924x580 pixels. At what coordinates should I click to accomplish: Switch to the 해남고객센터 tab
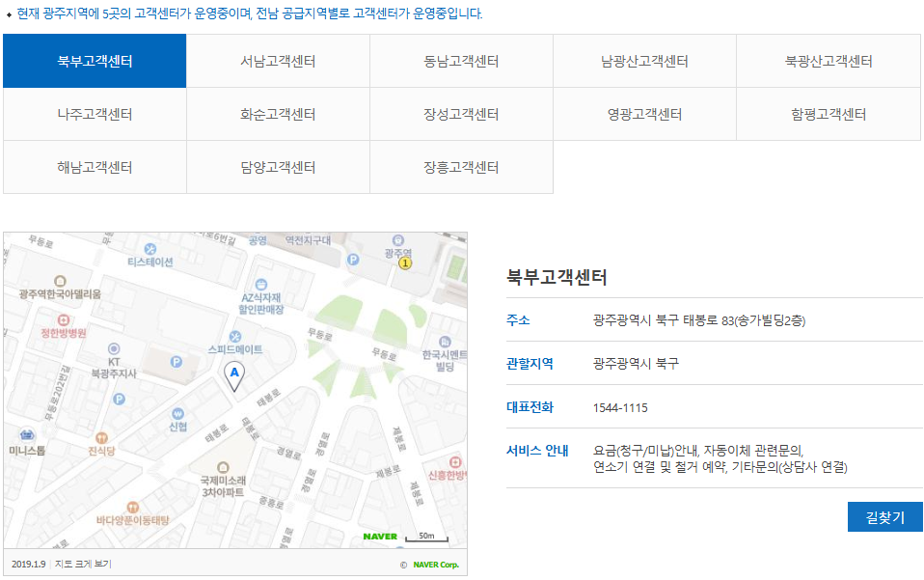pos(94,166)
